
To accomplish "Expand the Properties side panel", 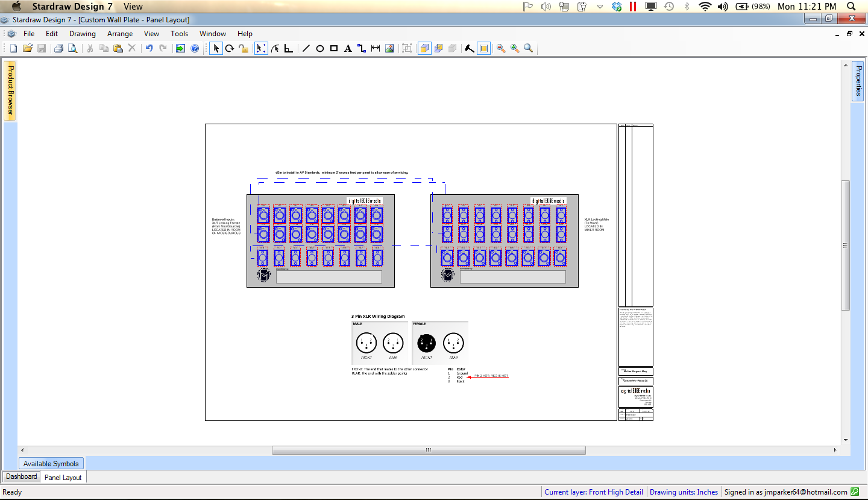I will 858,80.
